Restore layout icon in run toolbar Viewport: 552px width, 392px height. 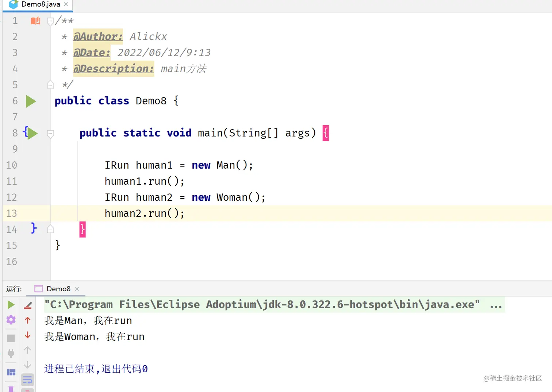pos(11,372)
